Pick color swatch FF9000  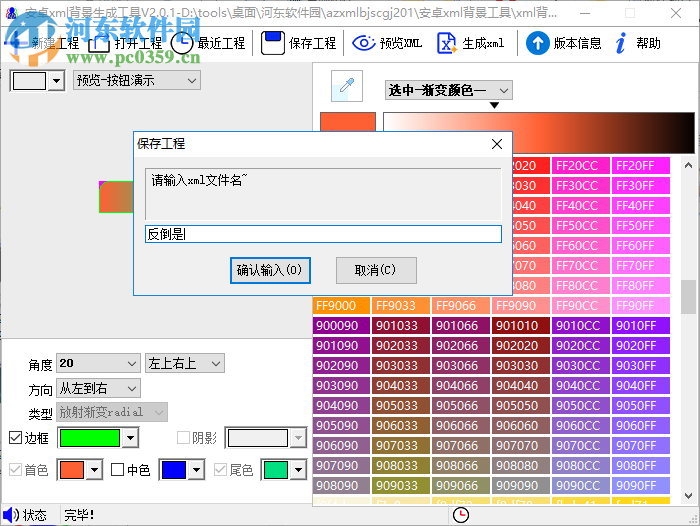341,305
